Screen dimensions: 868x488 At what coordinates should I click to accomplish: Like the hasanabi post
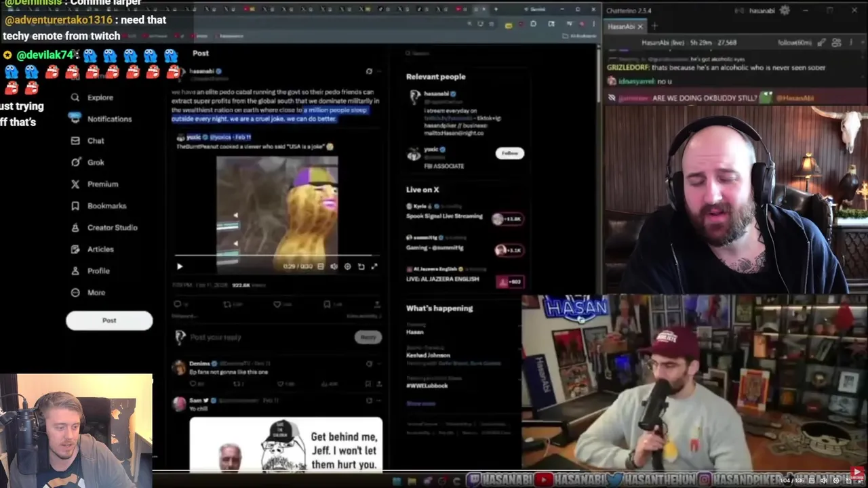pos(277,304)
